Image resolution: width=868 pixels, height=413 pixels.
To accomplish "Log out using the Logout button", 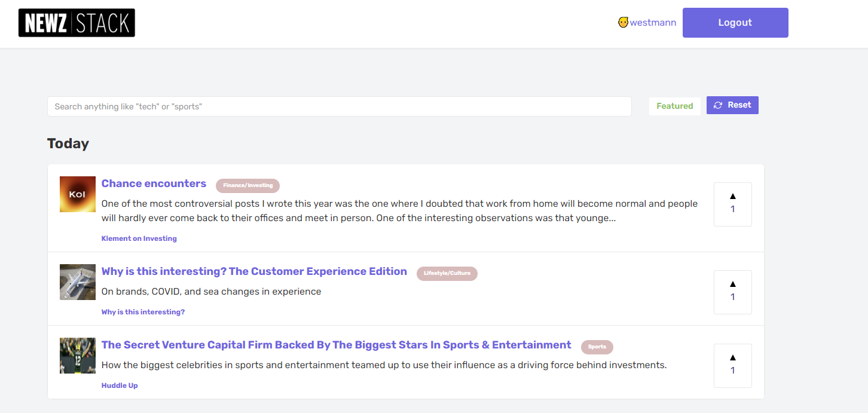I will tap(735, 23).
